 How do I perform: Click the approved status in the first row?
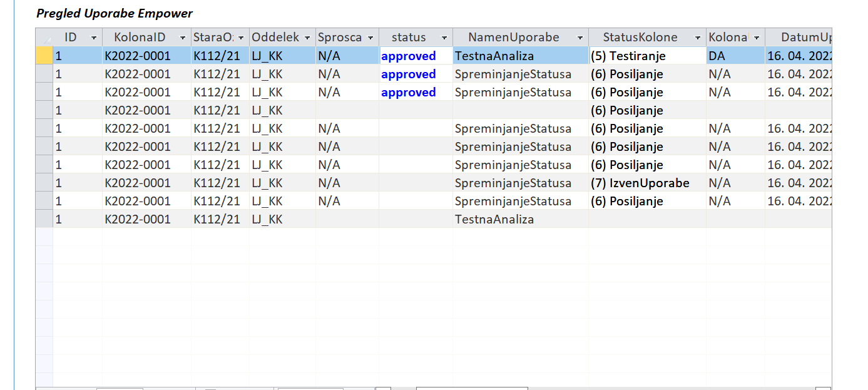[x=409, y=56]
